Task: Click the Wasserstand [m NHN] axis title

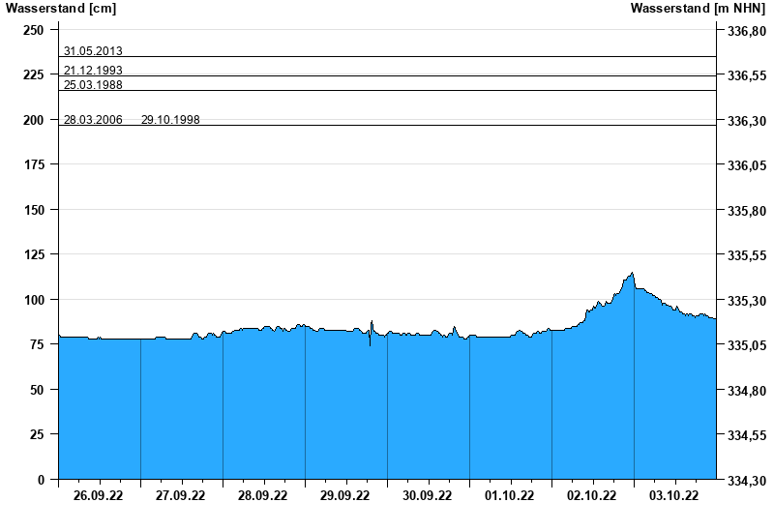Action: coord(698,8)
